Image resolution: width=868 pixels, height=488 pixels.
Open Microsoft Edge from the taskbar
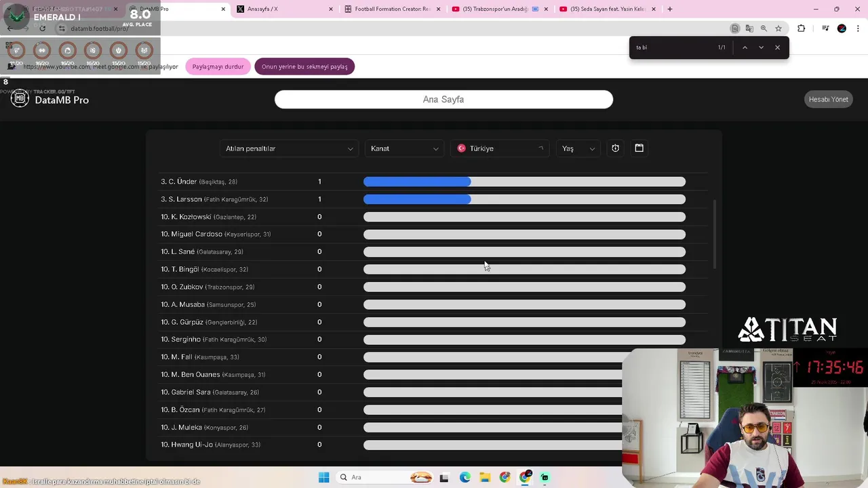465,477
